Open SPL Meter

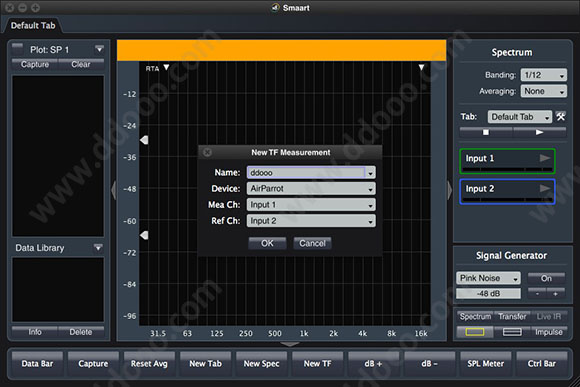point(485,364)
